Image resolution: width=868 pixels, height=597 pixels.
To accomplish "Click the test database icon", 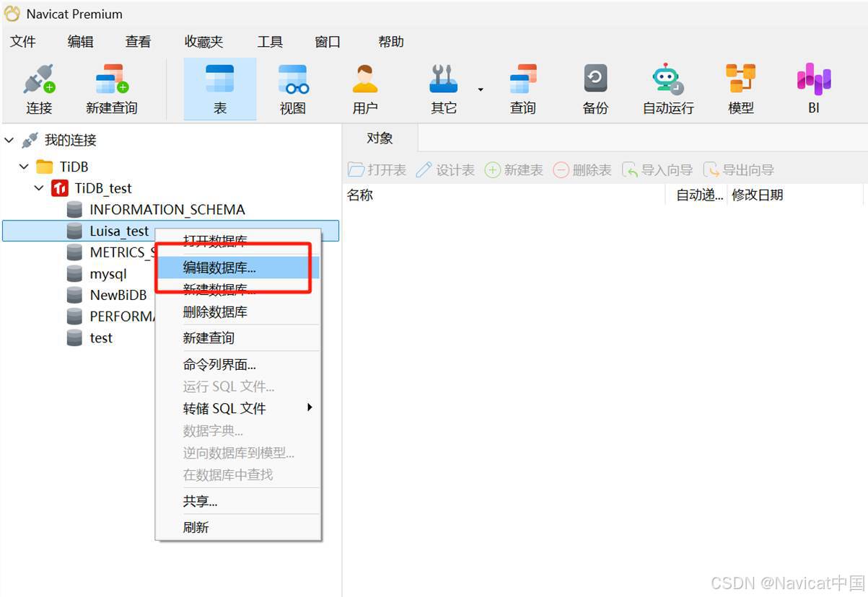I will (x=74, y=337).
